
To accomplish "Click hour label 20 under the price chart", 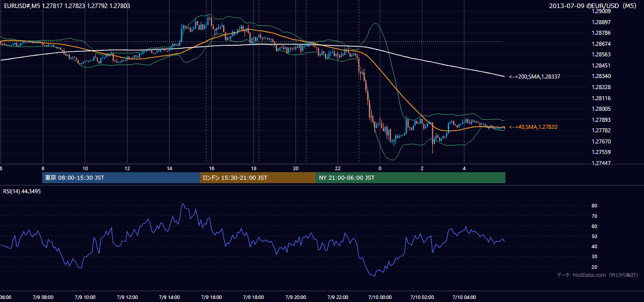I will coord(296,168).
